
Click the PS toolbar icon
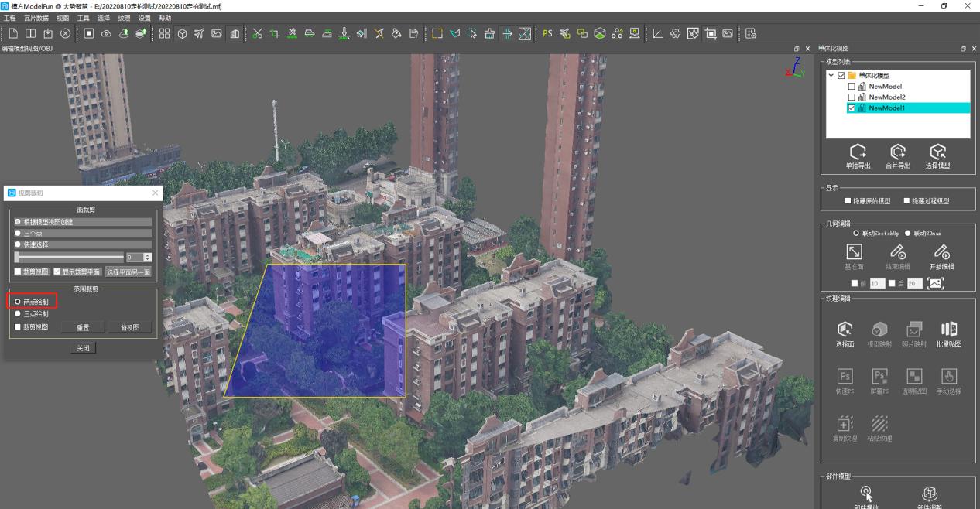click(547, 33)
